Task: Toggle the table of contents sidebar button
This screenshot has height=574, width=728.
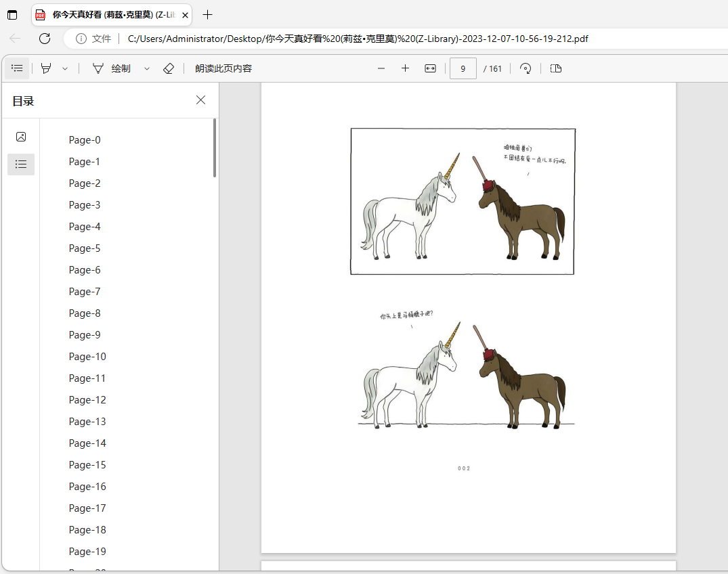Action: point(17,68)
